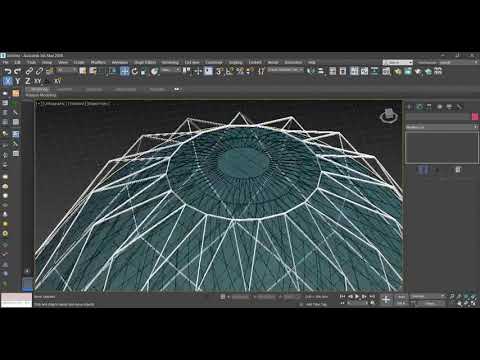
Task: Activate the Select and Place tool
Action: click(154, 71)
